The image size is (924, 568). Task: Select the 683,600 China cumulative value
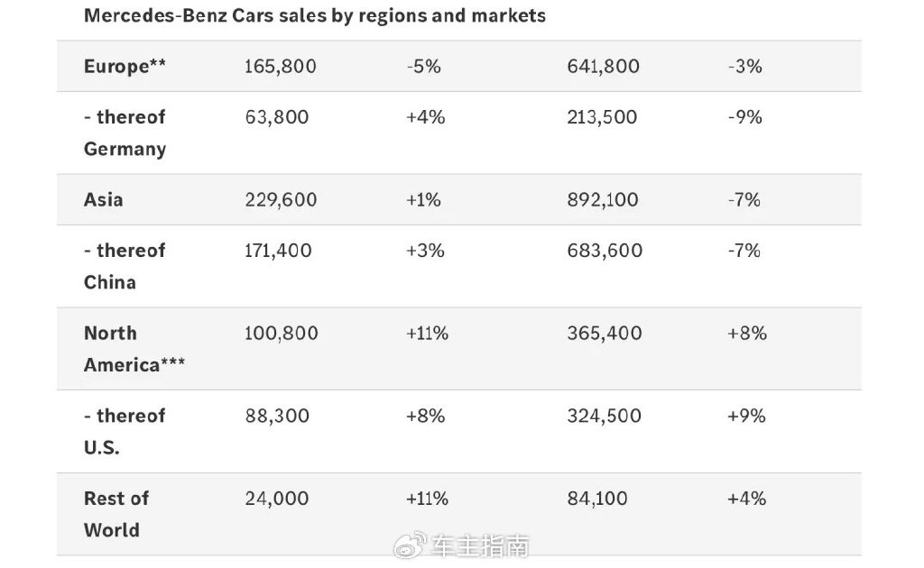[x=605, y=250]
